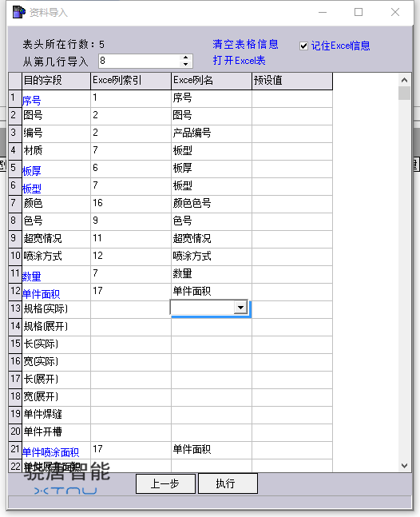Viewport: 420px width, 517px height.
Task: Click the 执行 button
Action: [228, 483]
